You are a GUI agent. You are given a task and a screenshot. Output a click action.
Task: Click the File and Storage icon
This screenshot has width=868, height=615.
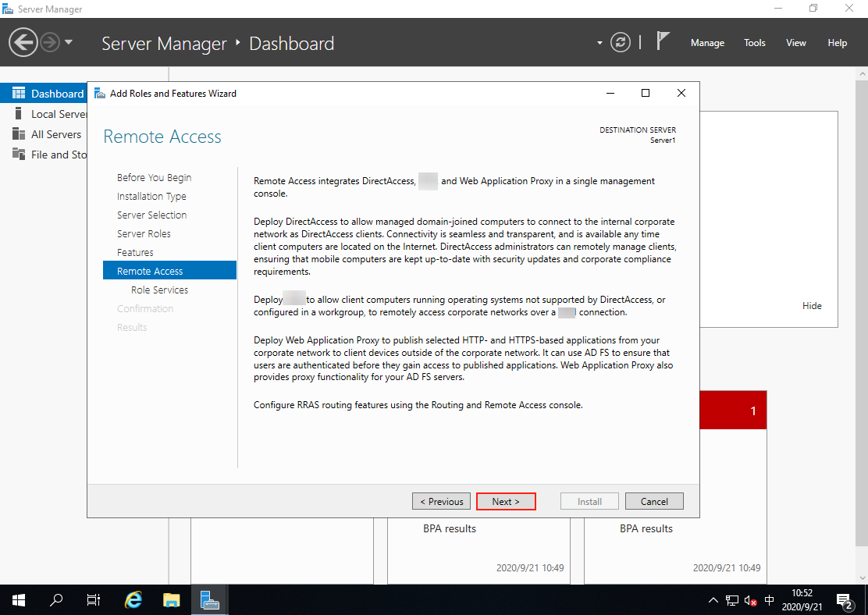click(19, 155)
